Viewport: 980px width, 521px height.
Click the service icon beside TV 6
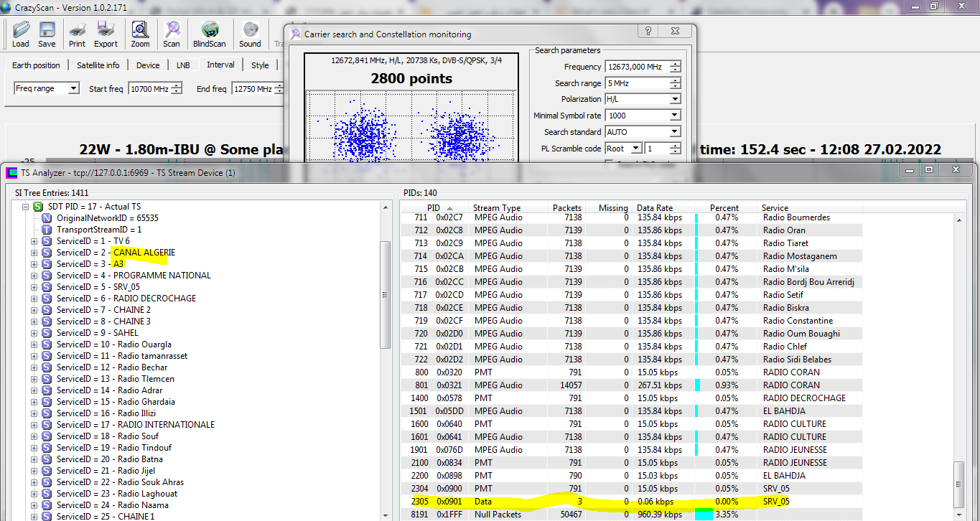click(x=47, y=241)
